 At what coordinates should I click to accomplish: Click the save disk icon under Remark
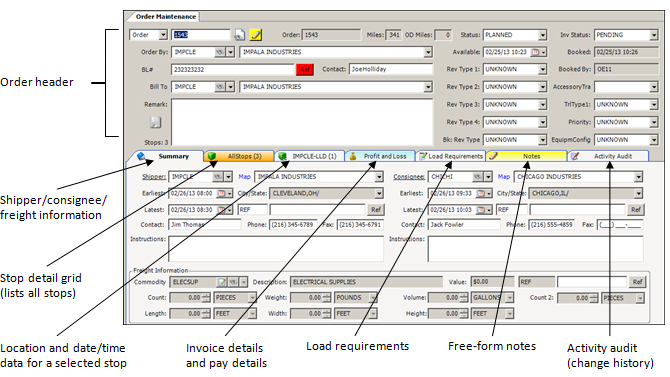click(156, 122)
